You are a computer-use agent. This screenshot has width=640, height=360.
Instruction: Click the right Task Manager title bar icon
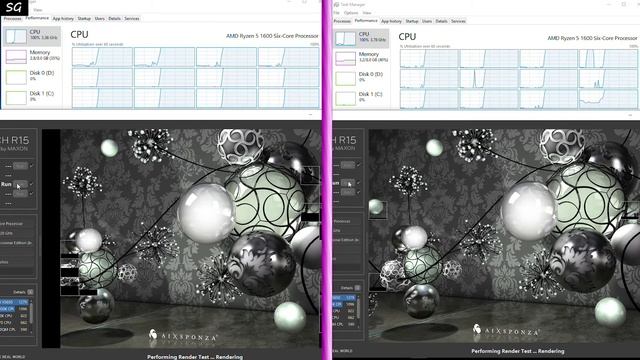[x=336, y=4]
